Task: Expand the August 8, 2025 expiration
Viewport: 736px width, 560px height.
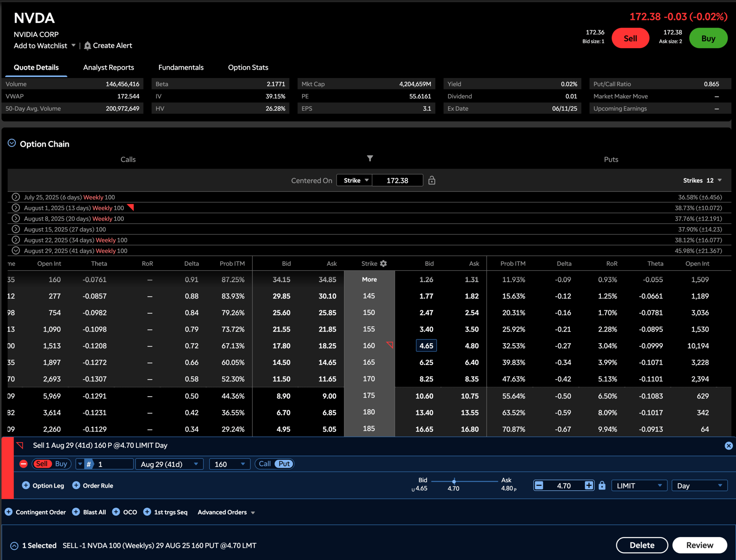Action: (16, 218)
